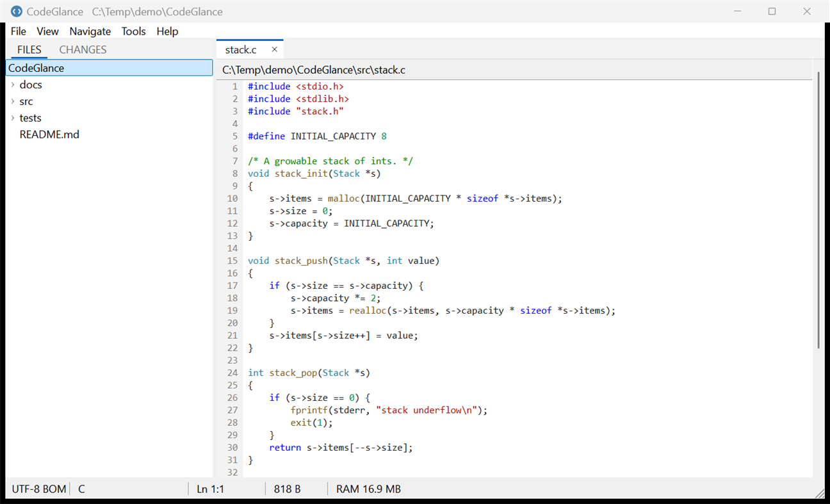Open the Help menu
830x504 pixels.
pos(167,31)
